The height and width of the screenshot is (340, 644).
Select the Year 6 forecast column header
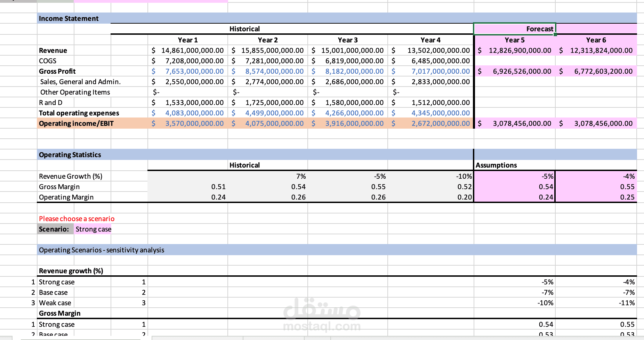point(596,40)
